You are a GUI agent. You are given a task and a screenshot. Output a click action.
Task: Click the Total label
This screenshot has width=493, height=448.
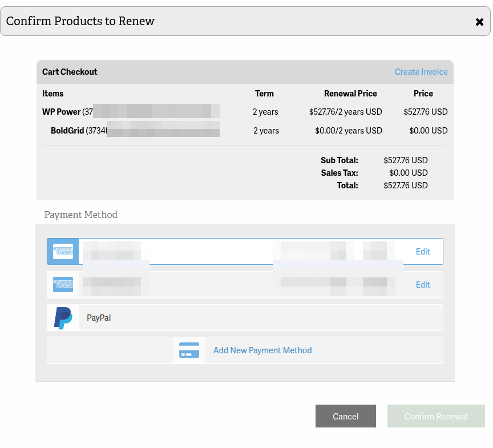347,185
